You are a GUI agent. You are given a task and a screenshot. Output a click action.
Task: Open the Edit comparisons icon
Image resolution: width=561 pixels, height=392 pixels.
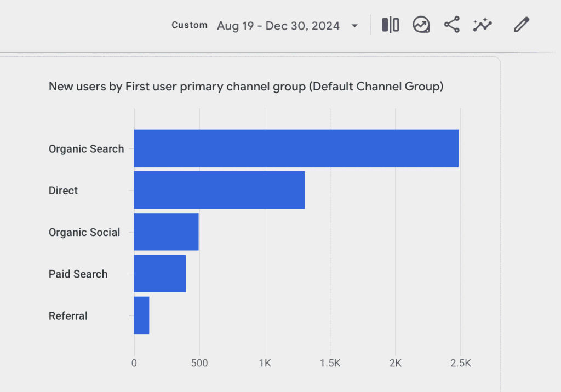coord(390,25)
